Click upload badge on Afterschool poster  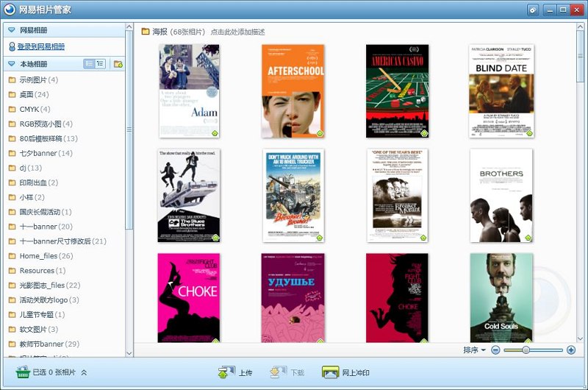(x=320, y=133)
